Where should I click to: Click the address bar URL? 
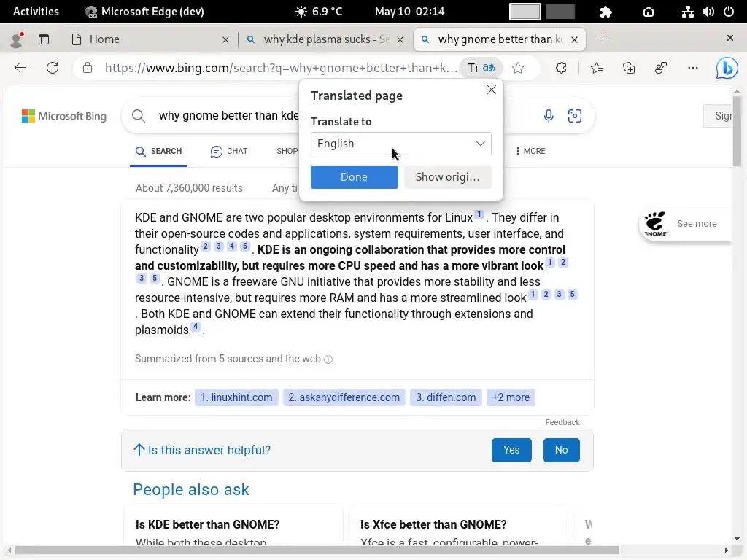(x=281, y=68)
